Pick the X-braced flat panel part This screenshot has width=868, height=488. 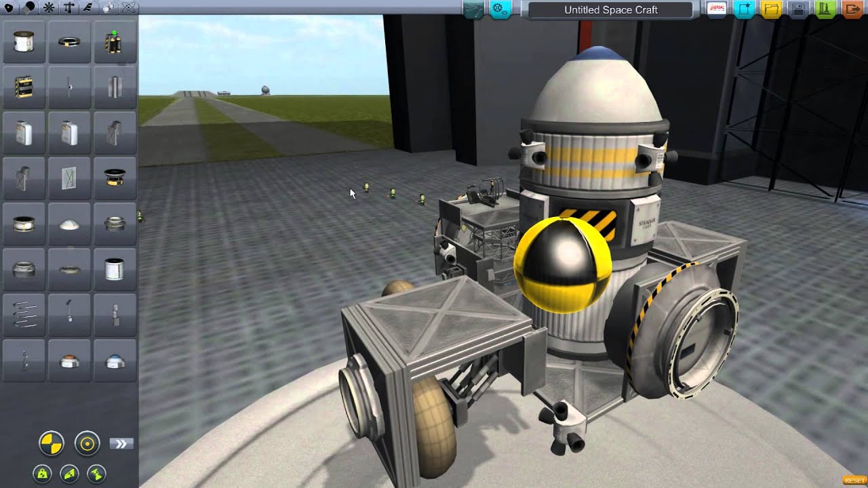(x=69, y=178)
